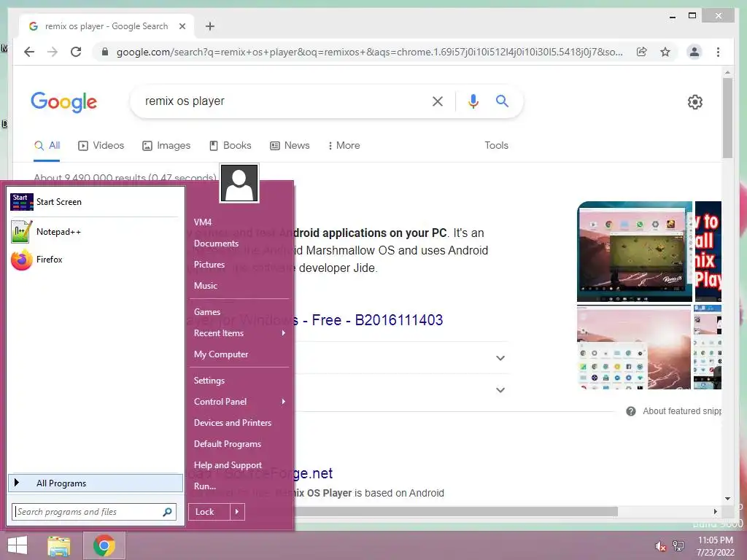Click Chrome taskbar icon
Image resolution: width=747 pixels, height=560 pixels.
click(104, 545)
